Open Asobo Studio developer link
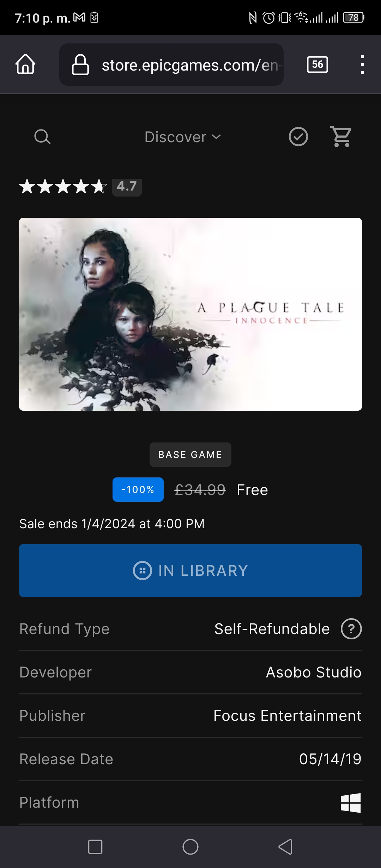Image resolution: width=381 pixels, height=868 pixels. tap(314, 672)
